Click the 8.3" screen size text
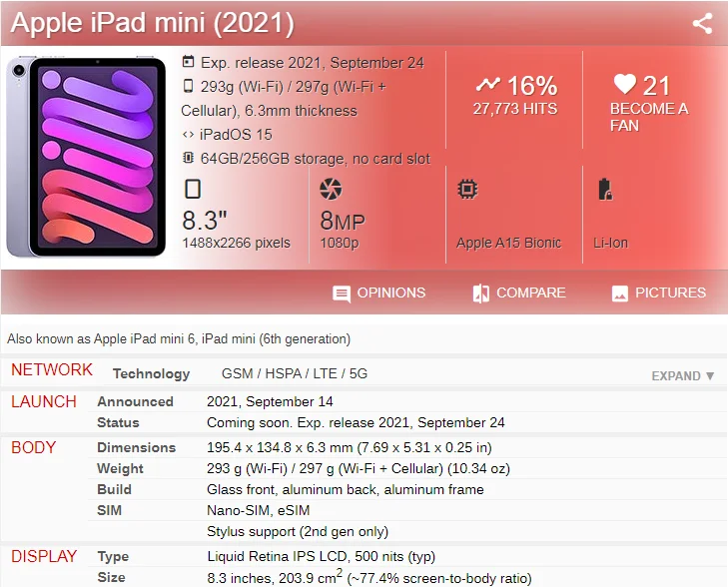The width and height of the screenshot is (728, 587). point(205,221)
